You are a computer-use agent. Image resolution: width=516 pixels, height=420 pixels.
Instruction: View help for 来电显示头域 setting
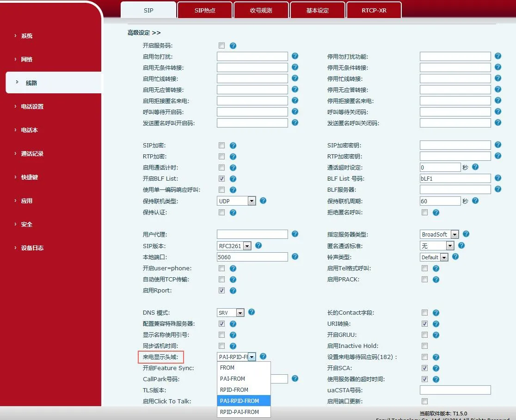pos(263,356)
